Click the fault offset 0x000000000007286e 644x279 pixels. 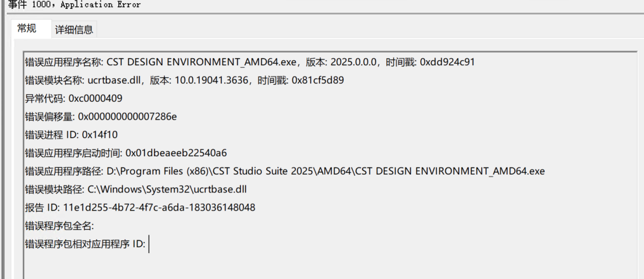click(127, 117)
